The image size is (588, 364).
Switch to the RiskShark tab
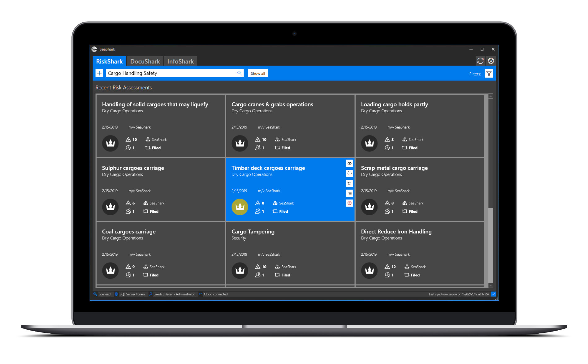click(109, 61)
